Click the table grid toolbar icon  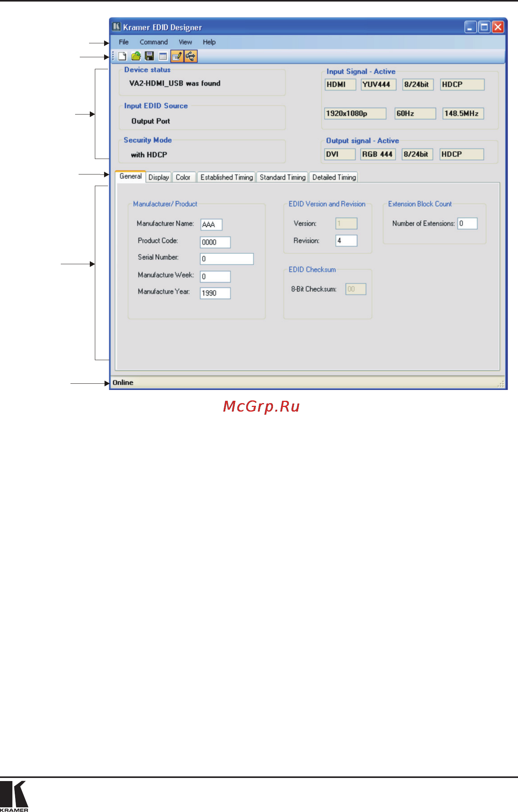pos(163,56)
